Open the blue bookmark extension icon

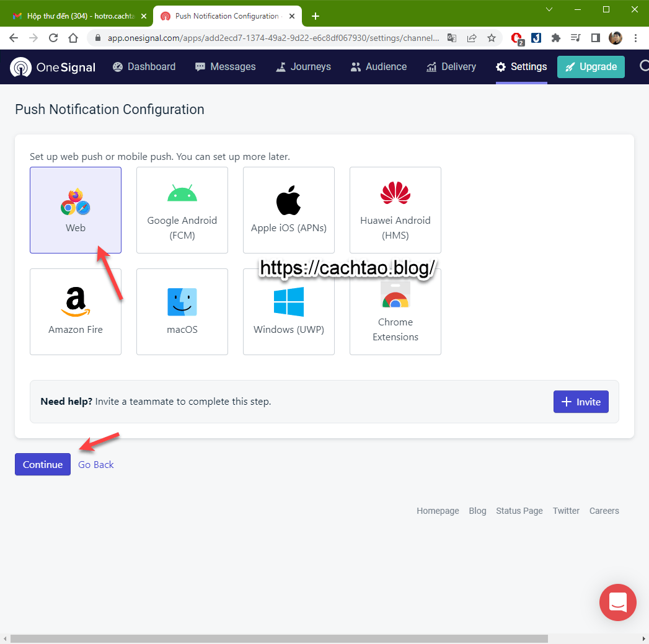pyautogui.click(x=536, y=38)
